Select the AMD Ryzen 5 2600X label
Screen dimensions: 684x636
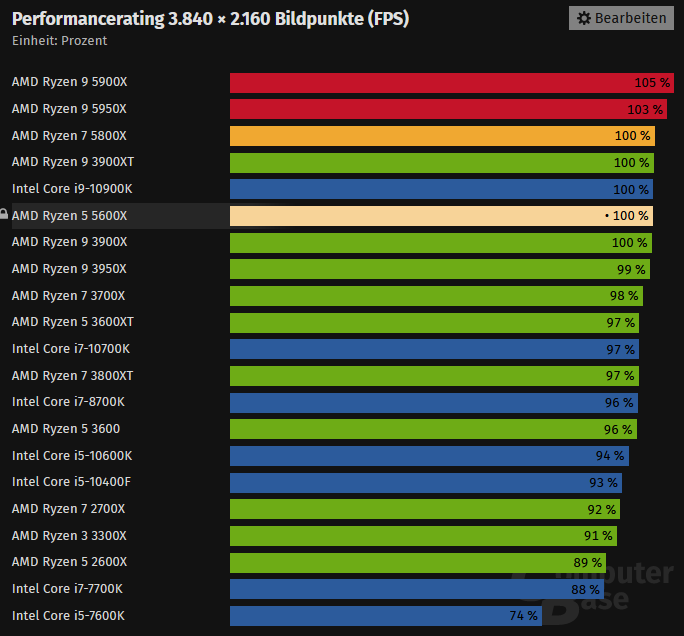[69, 562]
